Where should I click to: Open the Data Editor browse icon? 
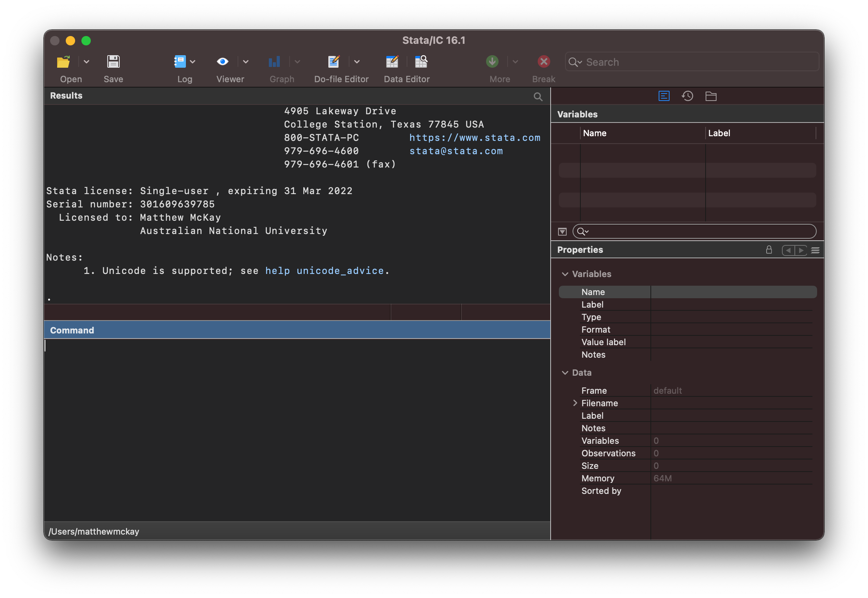(421, 62)
